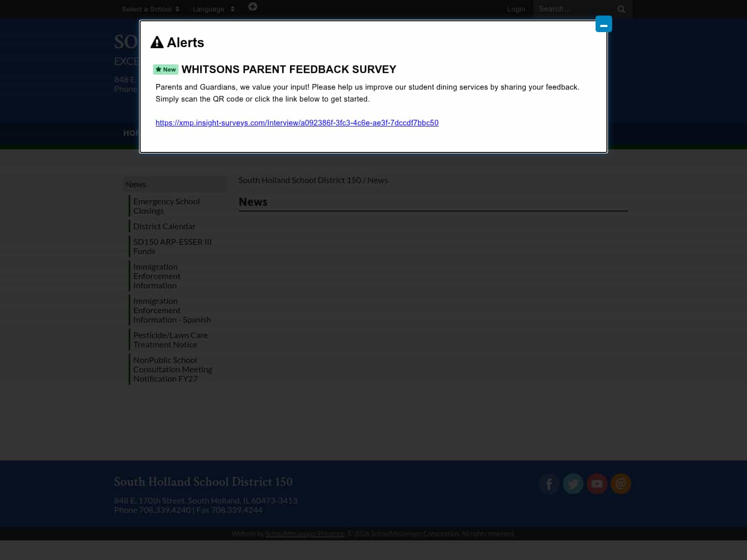Click the search magnifier icon
Screen dimensions: 747x560
[x=621, y=9]
